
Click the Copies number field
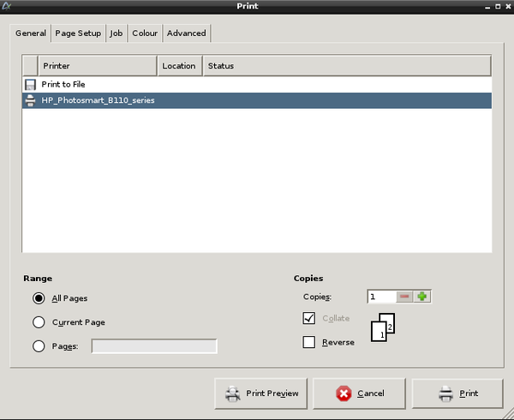(381, 297)
